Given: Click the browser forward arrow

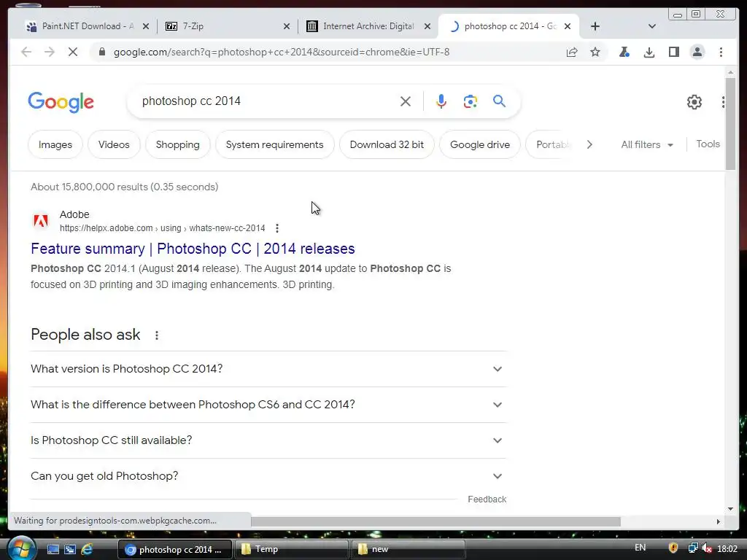Looking at the screenshot, I should point(50,52).
